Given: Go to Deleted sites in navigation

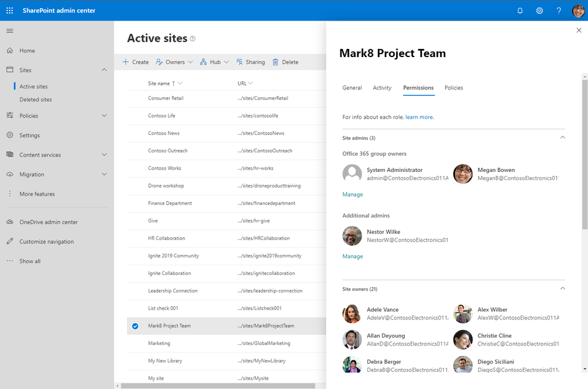Looking at the screenshot, I should click(x=36, y=99).
